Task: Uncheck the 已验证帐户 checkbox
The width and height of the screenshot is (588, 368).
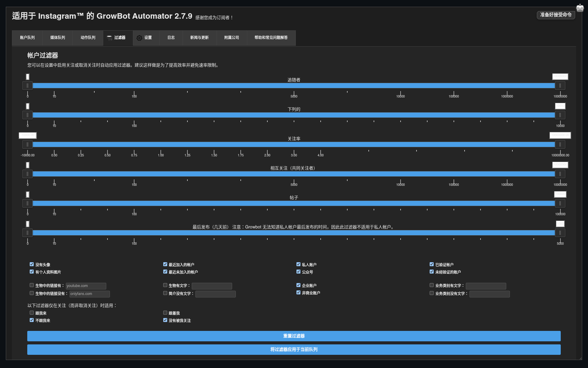Action: click(x=432, y=264)
